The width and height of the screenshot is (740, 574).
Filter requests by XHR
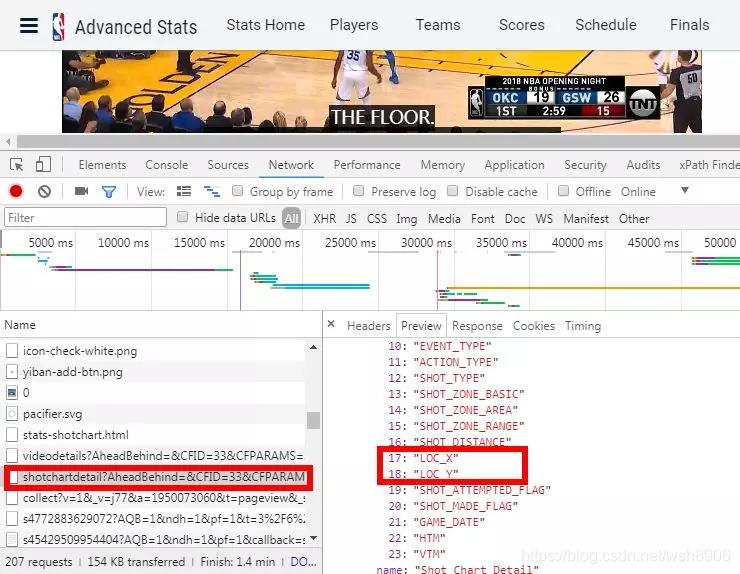[325, 219]
